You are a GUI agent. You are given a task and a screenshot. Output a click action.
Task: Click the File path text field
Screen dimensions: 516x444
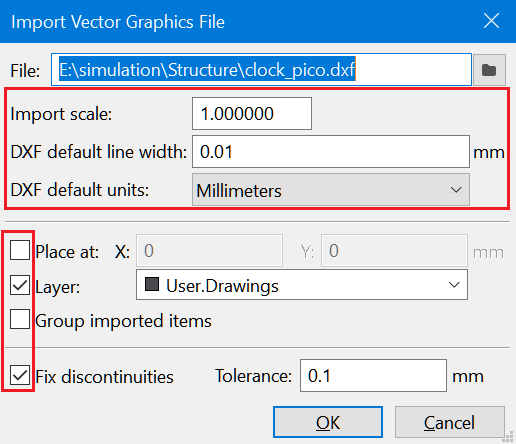pyautogui.click(x=261, y=70)
